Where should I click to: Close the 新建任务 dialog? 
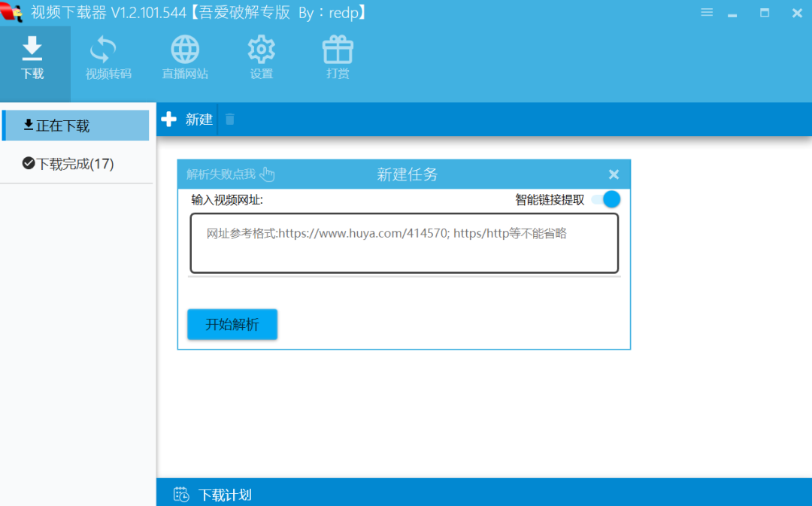click(614, 174)
